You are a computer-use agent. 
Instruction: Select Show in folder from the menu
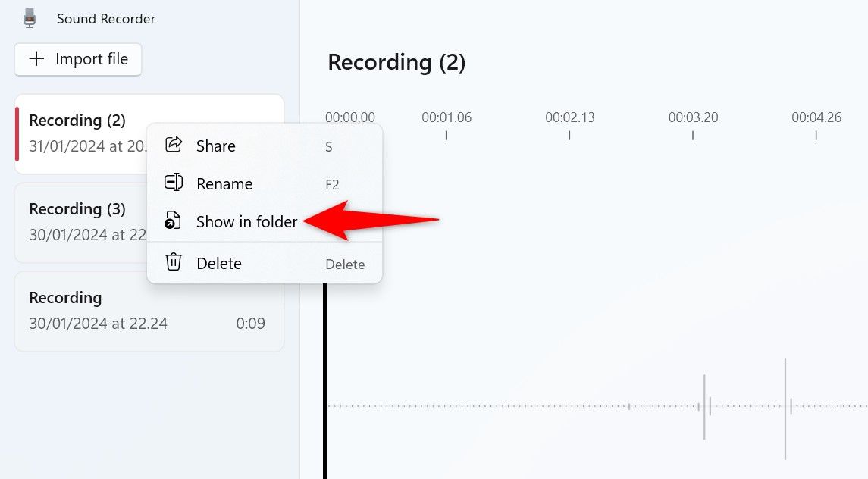246,221
